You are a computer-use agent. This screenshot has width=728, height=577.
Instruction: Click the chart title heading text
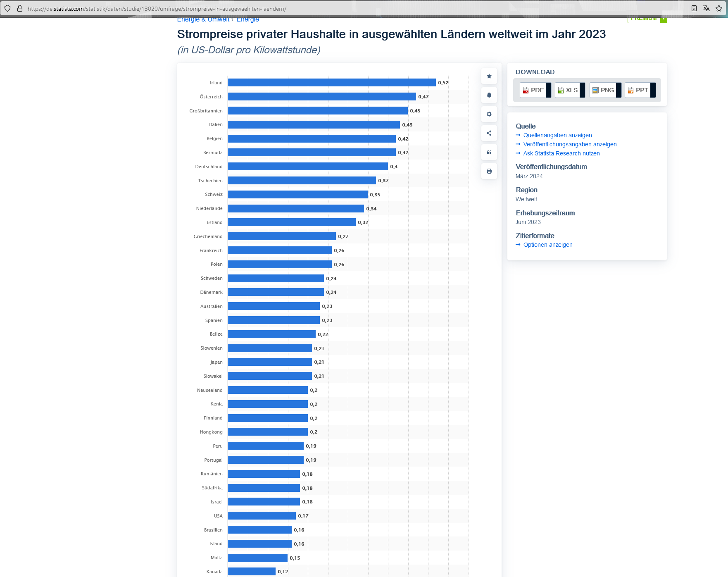[x=391, y=34]
